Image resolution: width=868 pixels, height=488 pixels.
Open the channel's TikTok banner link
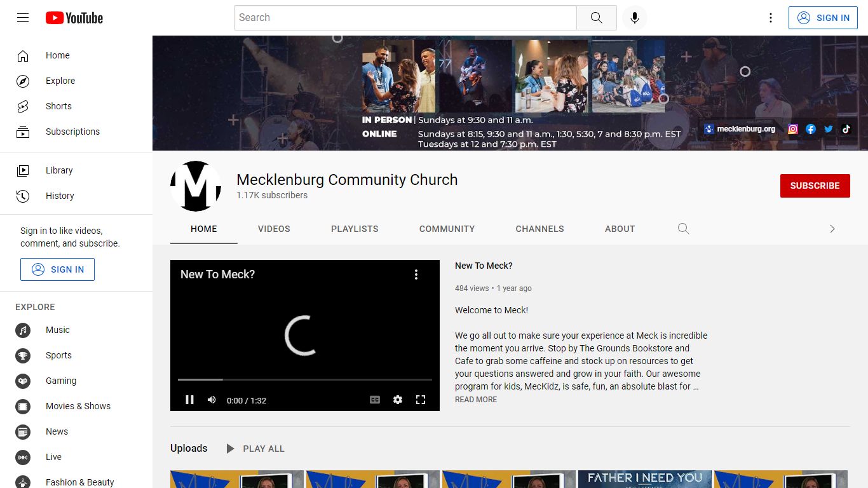click(846, 129)
